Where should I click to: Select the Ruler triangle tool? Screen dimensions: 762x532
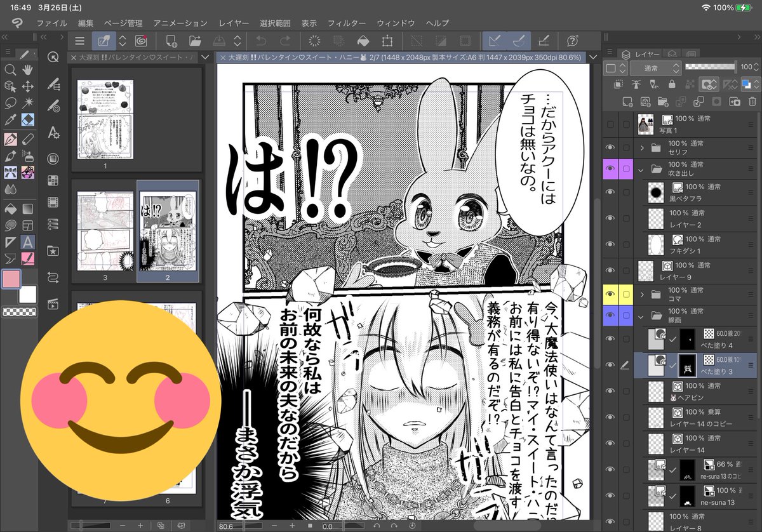tap(10, 241)
